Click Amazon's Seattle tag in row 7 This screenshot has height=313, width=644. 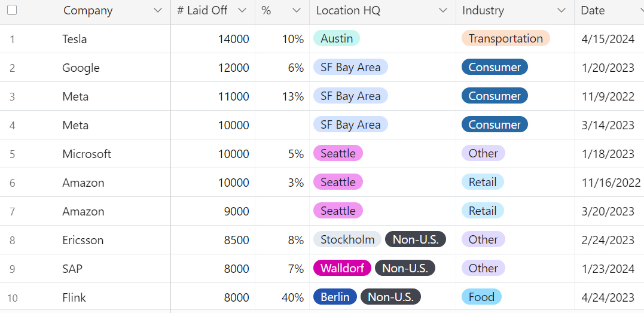coord(338,211)
